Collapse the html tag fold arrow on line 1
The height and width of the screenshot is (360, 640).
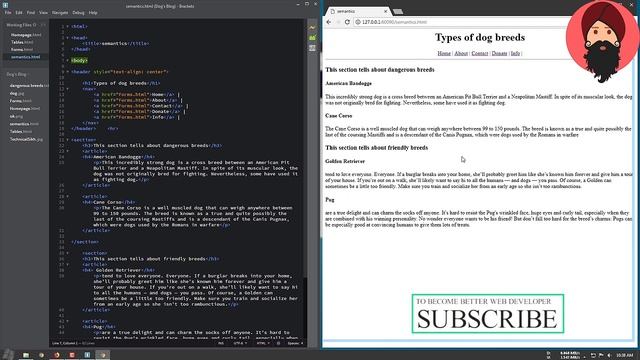(x=68, y=27)
